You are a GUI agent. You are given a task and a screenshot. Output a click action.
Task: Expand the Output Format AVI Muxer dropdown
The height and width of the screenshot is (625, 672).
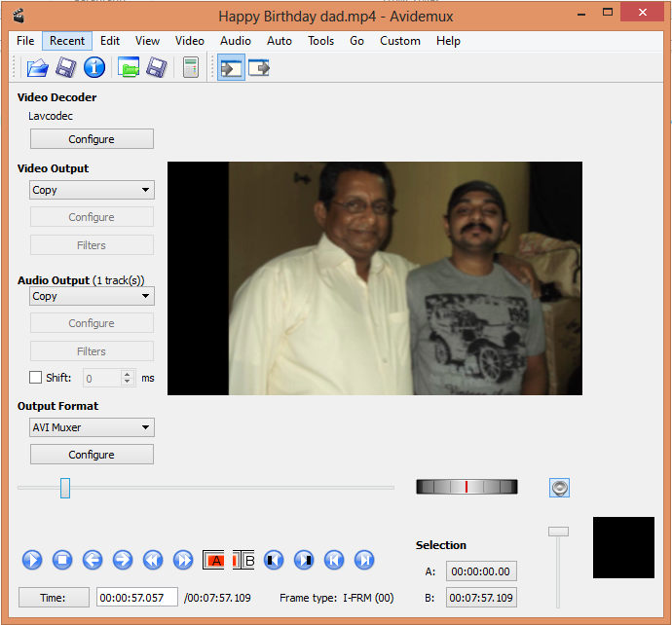92,427
